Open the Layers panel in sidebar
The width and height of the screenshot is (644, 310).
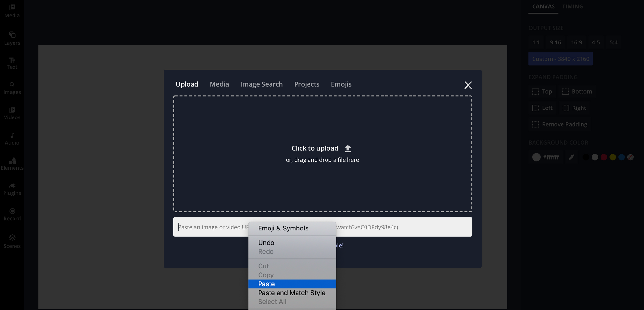click(x=12, y=38)
